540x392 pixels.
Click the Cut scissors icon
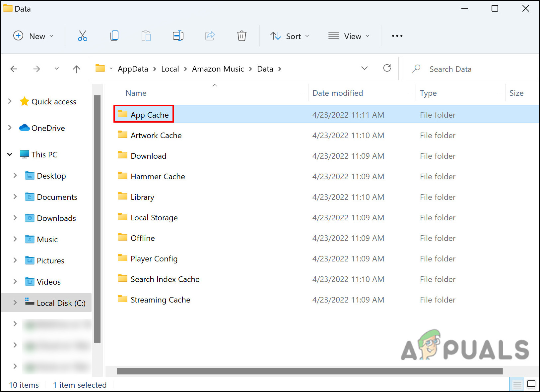point(82,36)
